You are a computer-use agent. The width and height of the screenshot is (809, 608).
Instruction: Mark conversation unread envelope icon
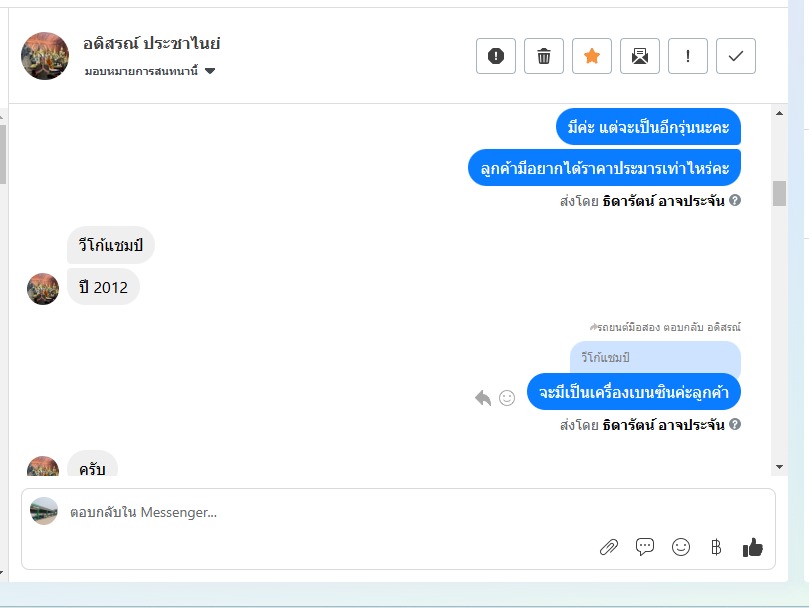pyautogui.click(x=639, y=56)
